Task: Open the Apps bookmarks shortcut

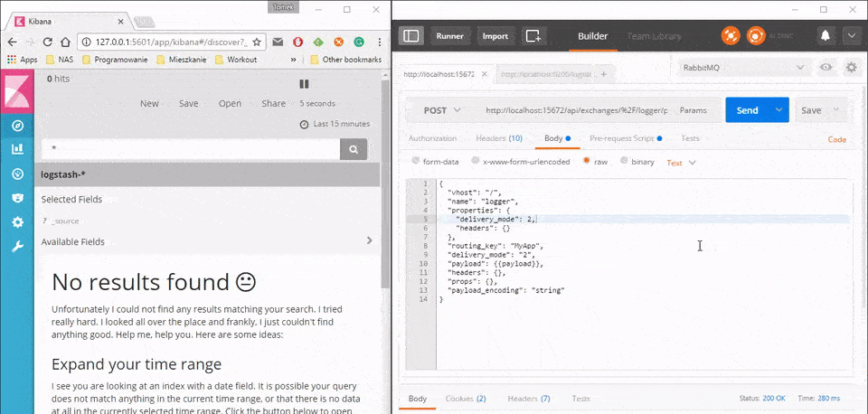Action: 22,60
